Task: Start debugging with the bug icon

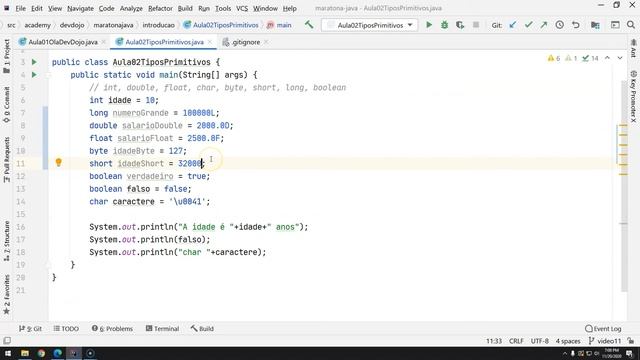Action: (444, 25)
